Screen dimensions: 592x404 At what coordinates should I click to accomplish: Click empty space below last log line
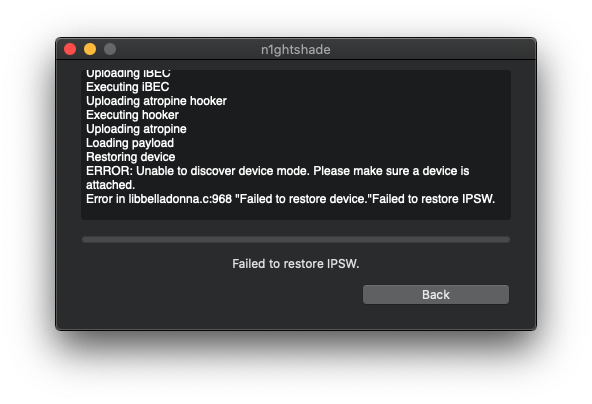(x=296, y=212)
